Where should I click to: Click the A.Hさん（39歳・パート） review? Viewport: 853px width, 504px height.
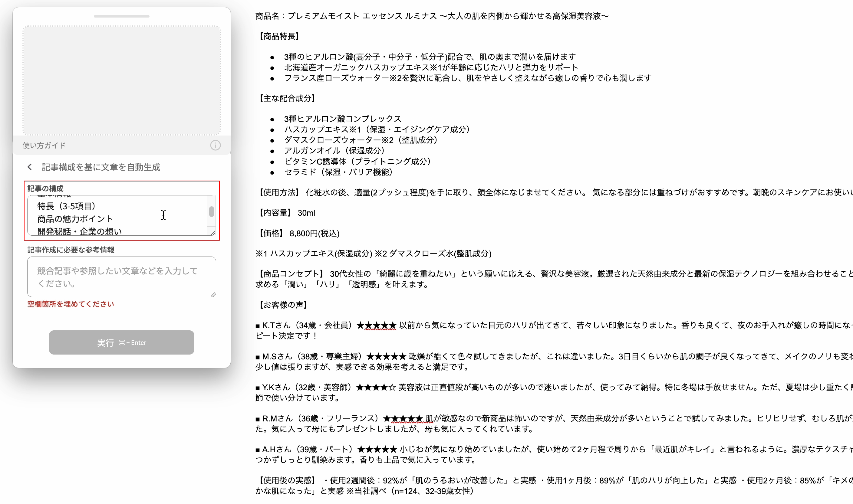(554, 454)
